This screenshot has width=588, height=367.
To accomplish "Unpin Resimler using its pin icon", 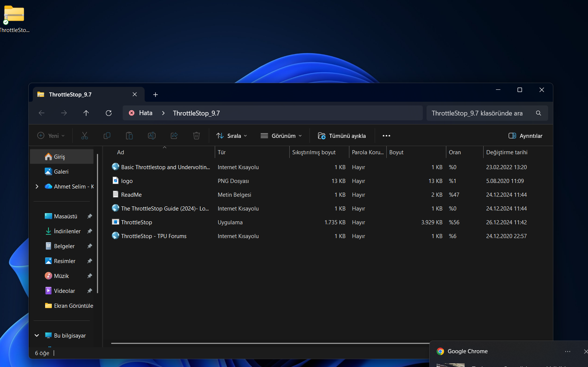I will click(89, 261).
